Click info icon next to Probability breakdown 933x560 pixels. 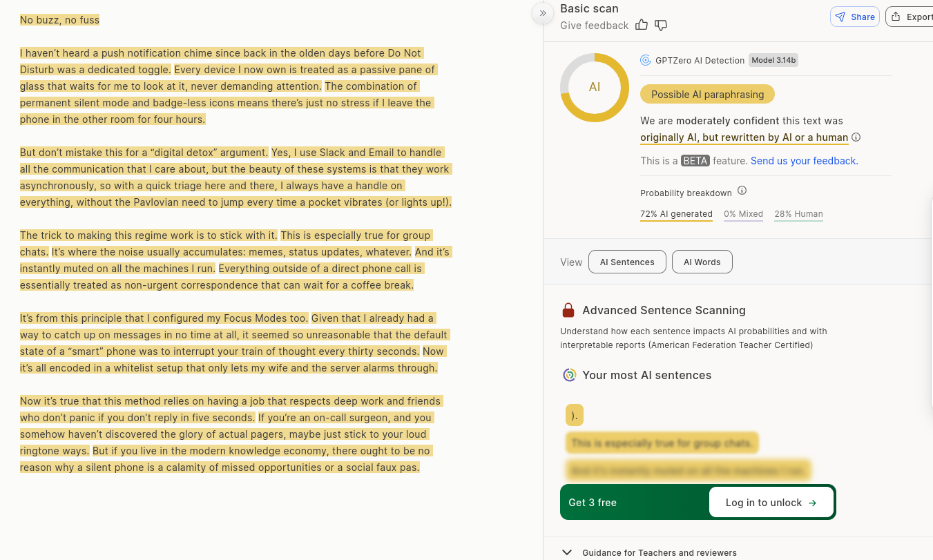pos(742,191)
